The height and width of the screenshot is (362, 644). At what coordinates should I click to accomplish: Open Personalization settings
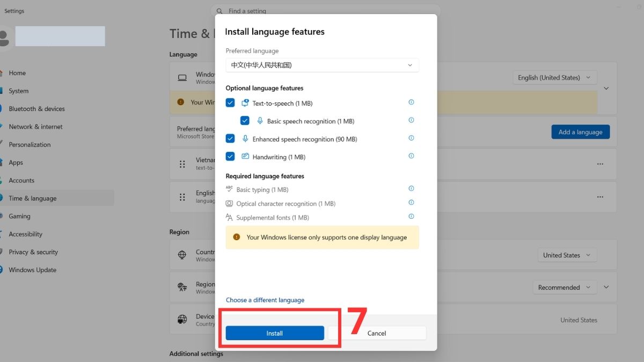click(30, 144)
